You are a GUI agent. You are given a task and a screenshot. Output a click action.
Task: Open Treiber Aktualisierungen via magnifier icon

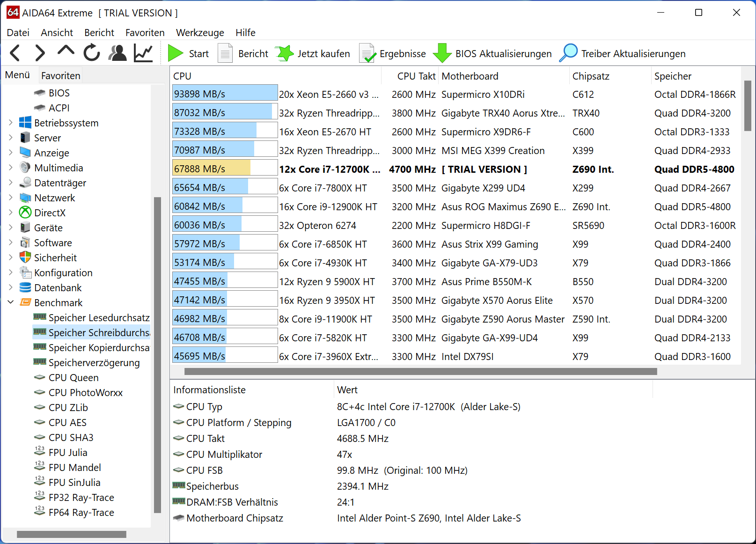click(x=569, y=53)
